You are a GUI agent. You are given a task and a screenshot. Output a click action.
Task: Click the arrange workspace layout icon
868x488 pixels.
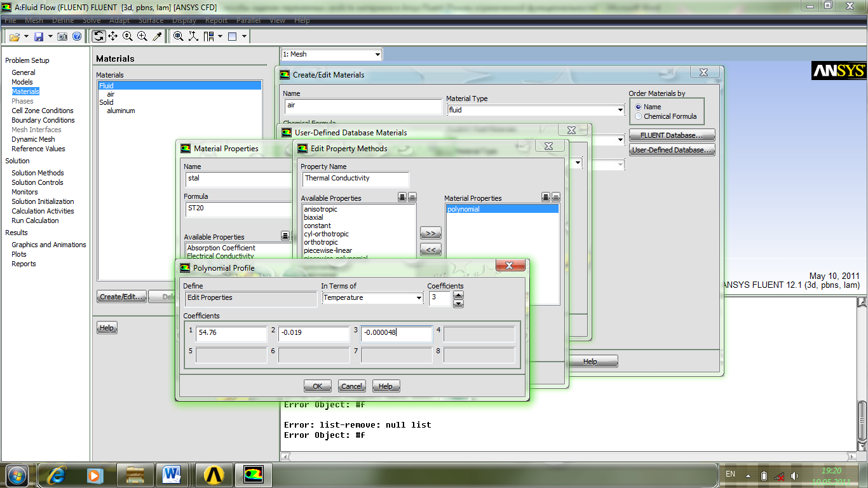click(209, 36)
